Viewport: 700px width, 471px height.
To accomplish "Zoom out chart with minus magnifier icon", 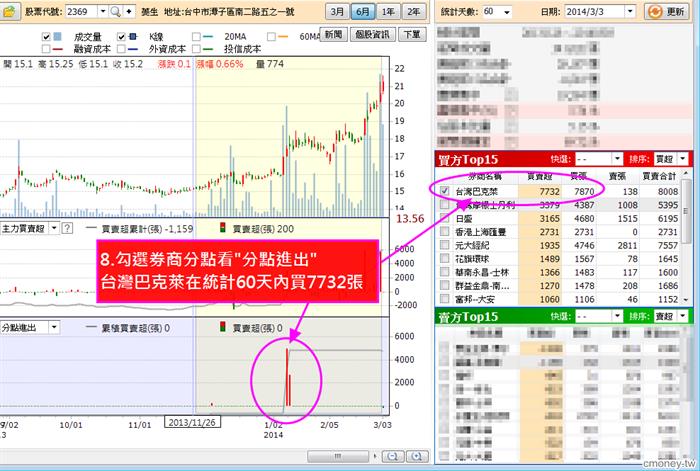I will (x=393, y=456).
